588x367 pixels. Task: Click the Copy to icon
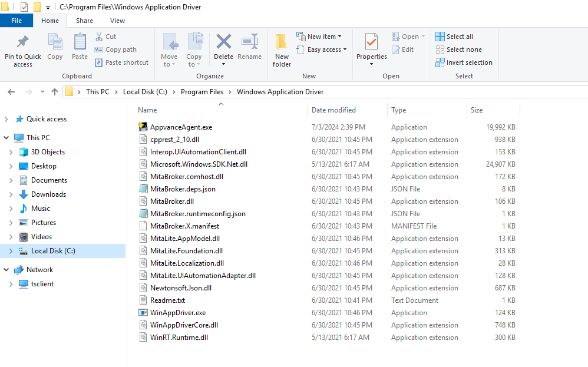coord(194,41)
